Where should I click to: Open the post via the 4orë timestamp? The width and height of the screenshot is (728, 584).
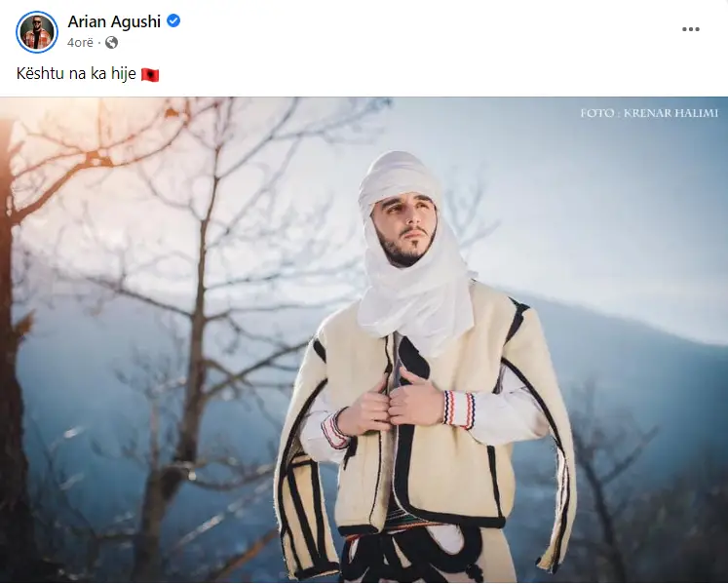pyautogui.click(x=80, y=43)
